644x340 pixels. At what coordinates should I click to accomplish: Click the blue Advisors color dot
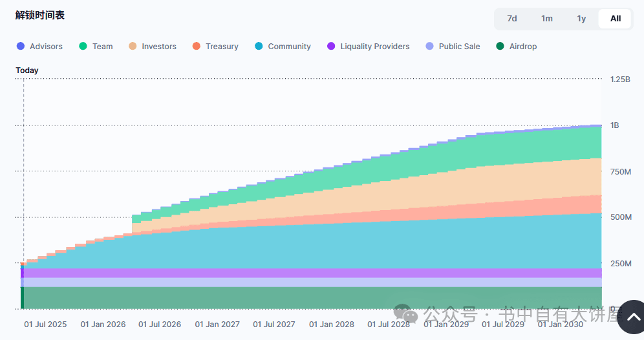(x=21, y=46)
